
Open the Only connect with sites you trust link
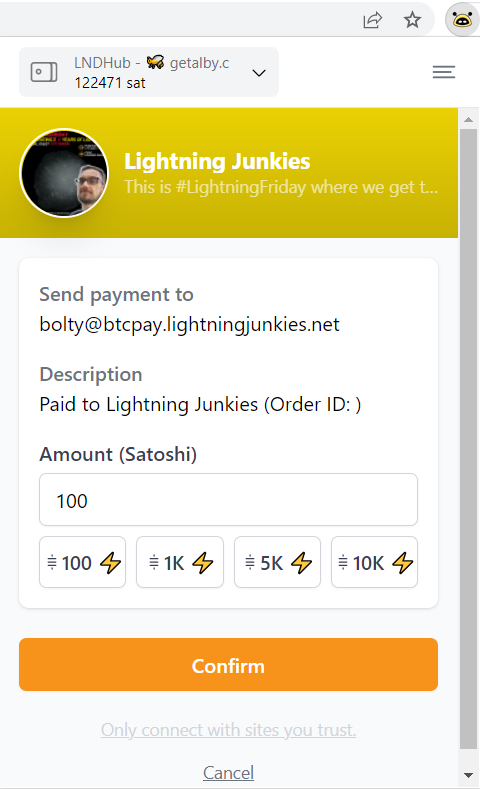pyautogui.click(x=228, y=730)
